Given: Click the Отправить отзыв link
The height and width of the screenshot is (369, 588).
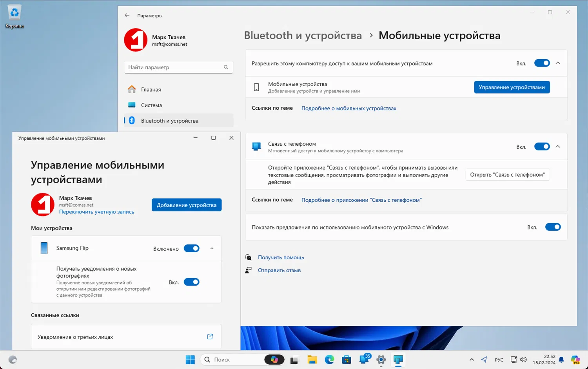Looking at the screenshot, I should (279, 270).
